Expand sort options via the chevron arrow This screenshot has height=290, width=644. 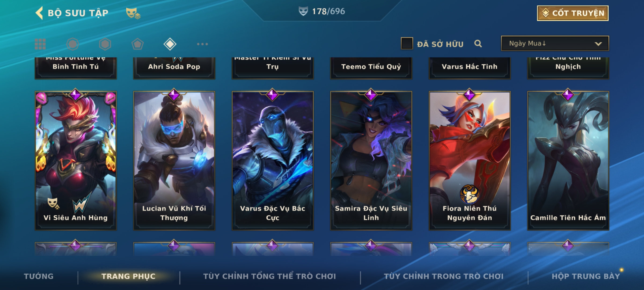point(598,44)
